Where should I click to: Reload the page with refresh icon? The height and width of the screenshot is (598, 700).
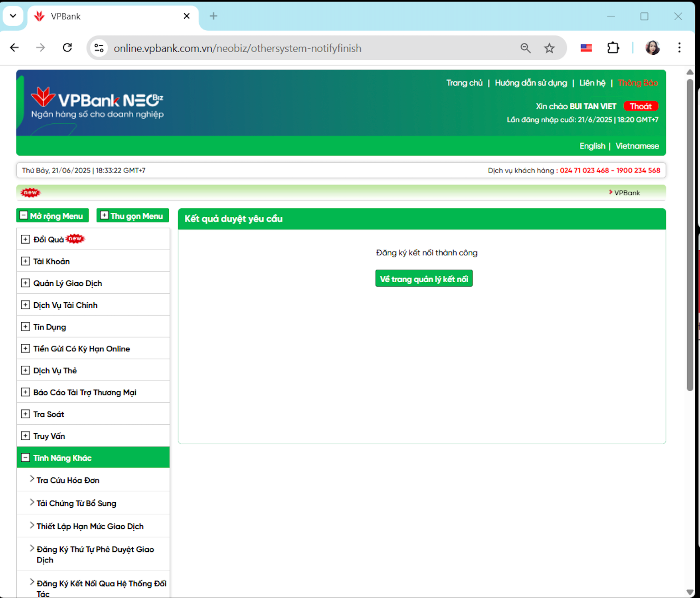click(x=67, y=48)
